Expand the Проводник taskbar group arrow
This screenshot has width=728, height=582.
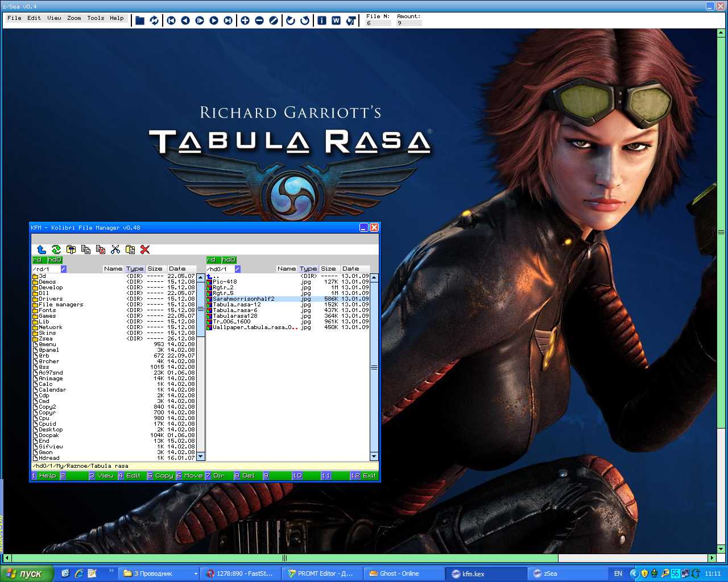pos(196,573)
